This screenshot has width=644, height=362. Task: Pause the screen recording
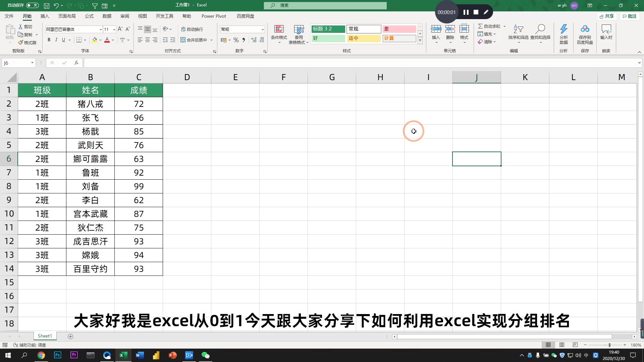pyautogui.click(x=466, y=12)
